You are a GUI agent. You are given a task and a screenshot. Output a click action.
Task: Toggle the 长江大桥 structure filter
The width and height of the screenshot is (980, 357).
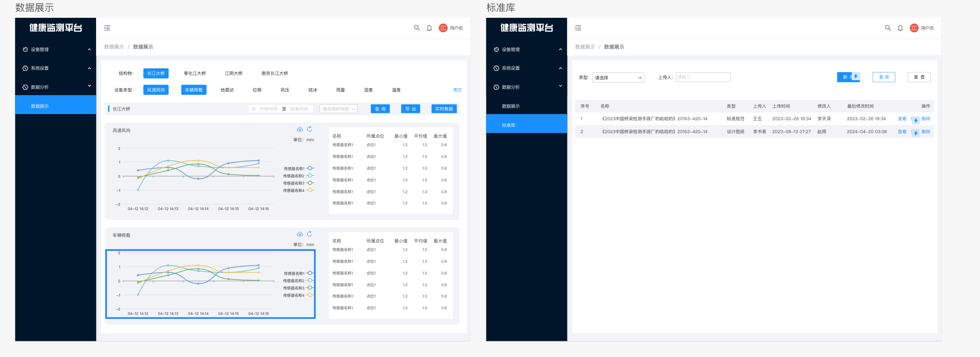click(156, 73)
